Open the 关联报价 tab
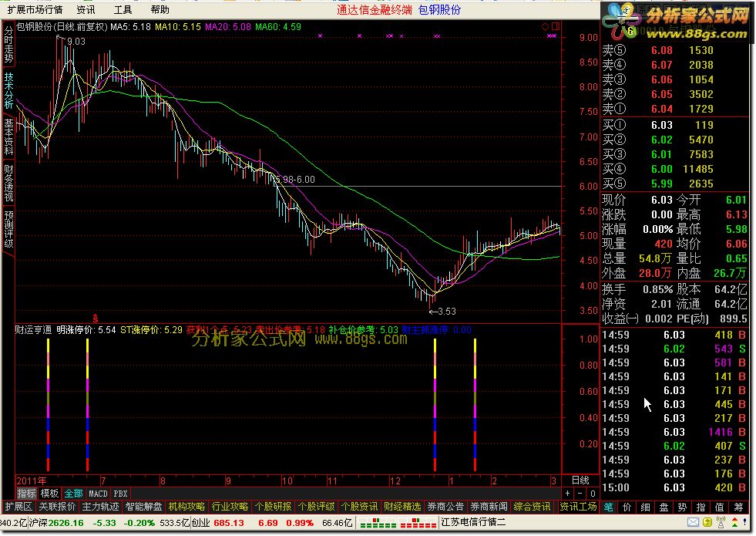 click(57, 507)
